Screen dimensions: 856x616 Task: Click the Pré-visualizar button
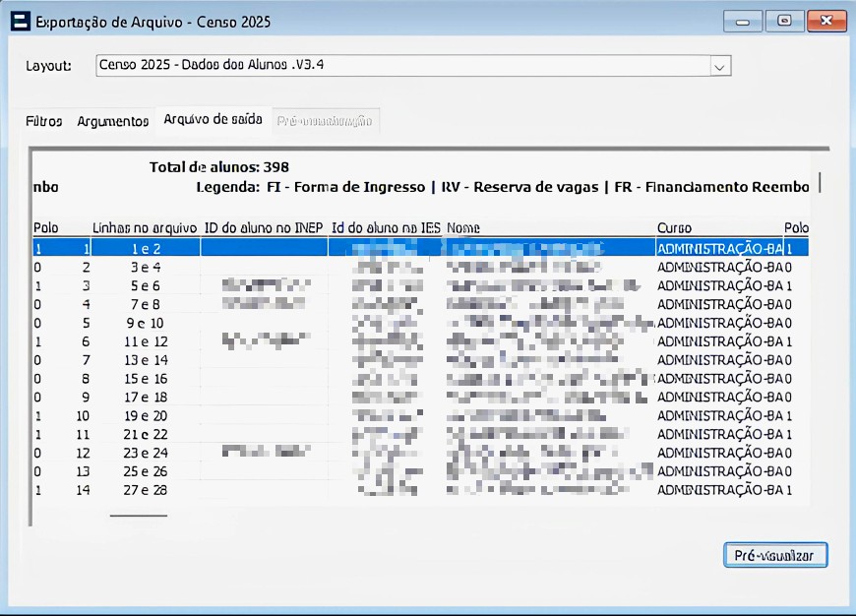tap(775, 555)
